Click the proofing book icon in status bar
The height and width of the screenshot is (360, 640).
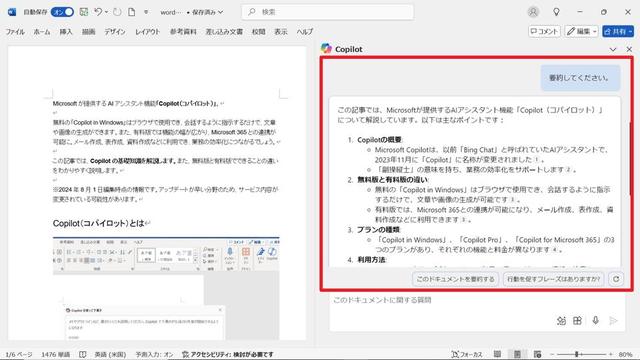point(82,354)
